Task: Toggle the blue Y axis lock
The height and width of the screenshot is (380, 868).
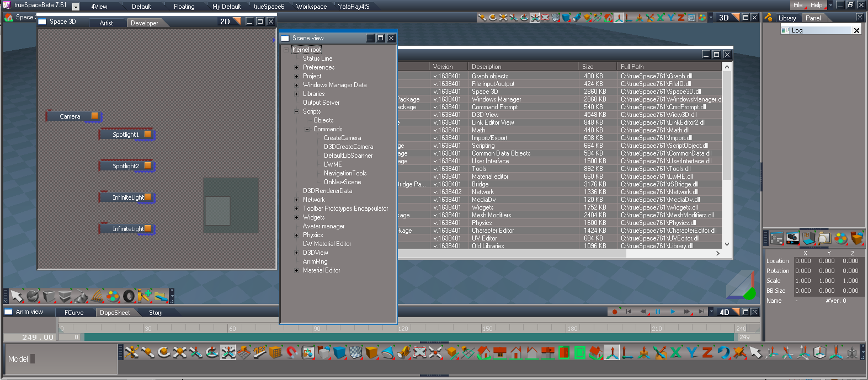Action: (692, 352)
